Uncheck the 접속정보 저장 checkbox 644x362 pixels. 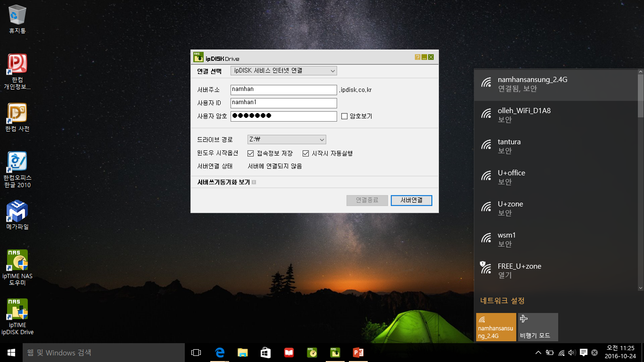[251, 153]
